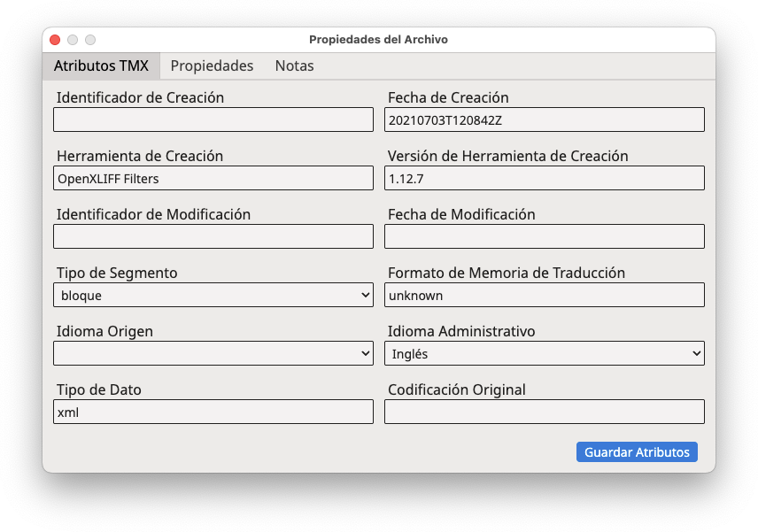This screenshot has height=532, width=758.
Task: Click the Fecha de Modificación field
Action: pyautogui.click(x=545, y=236)
